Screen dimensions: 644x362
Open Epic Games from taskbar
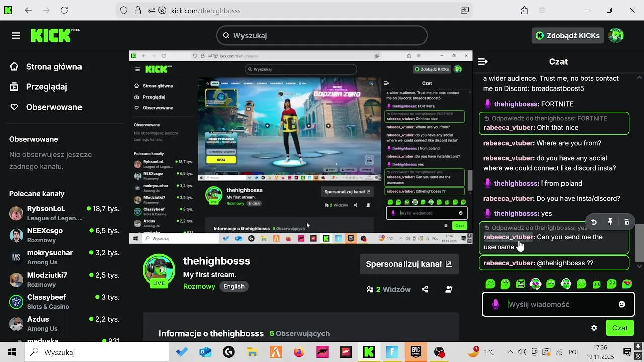[x=416, y=352]
